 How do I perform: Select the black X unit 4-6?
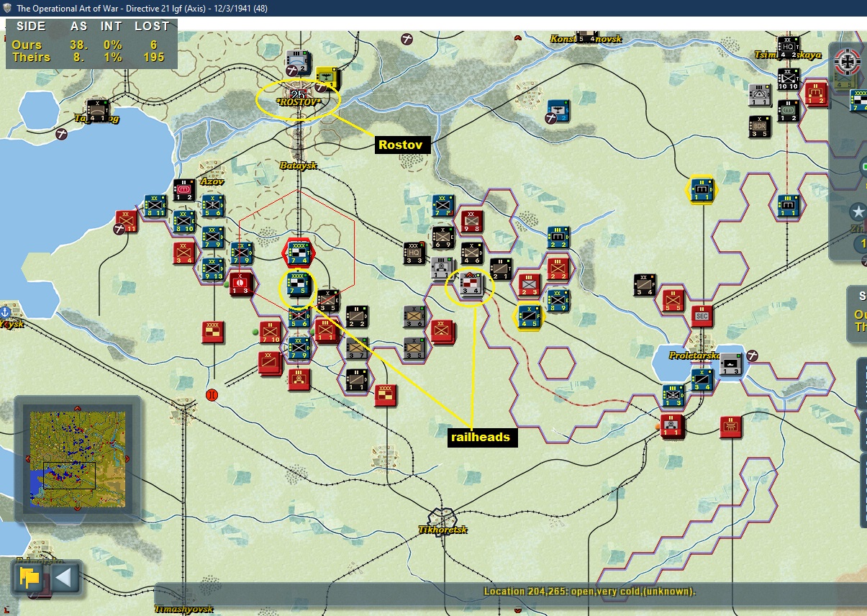point(472,253)
